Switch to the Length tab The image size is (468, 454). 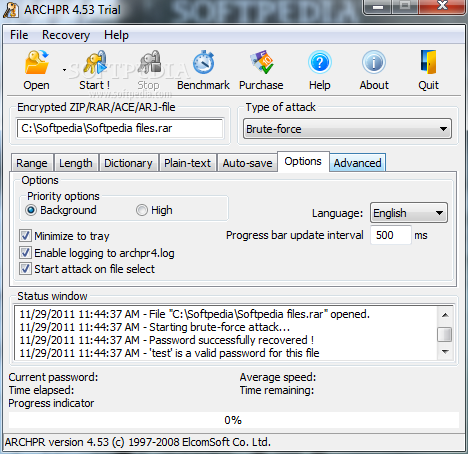[76, 163]
